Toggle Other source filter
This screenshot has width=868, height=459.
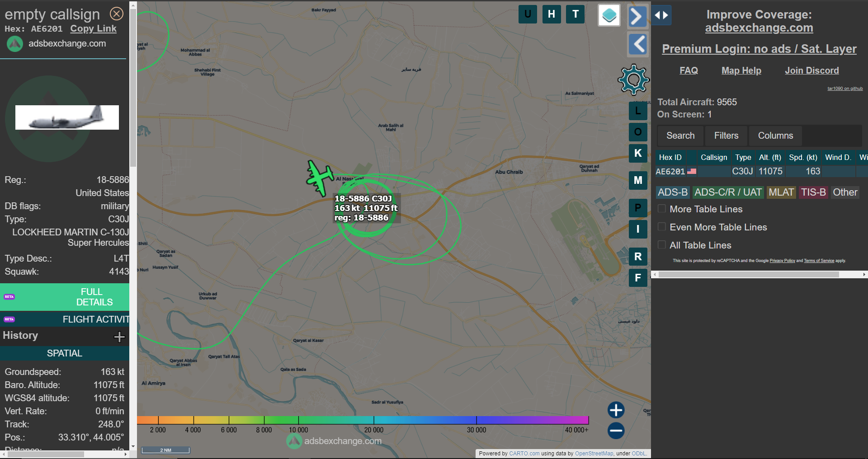[845, 192]
